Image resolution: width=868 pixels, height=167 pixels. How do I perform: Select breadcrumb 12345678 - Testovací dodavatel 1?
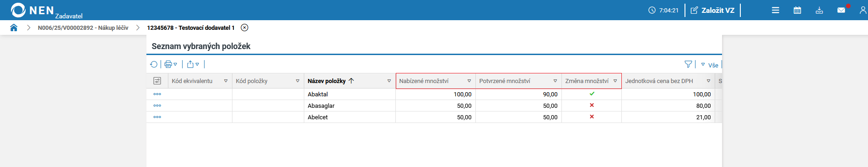point(191,28)
